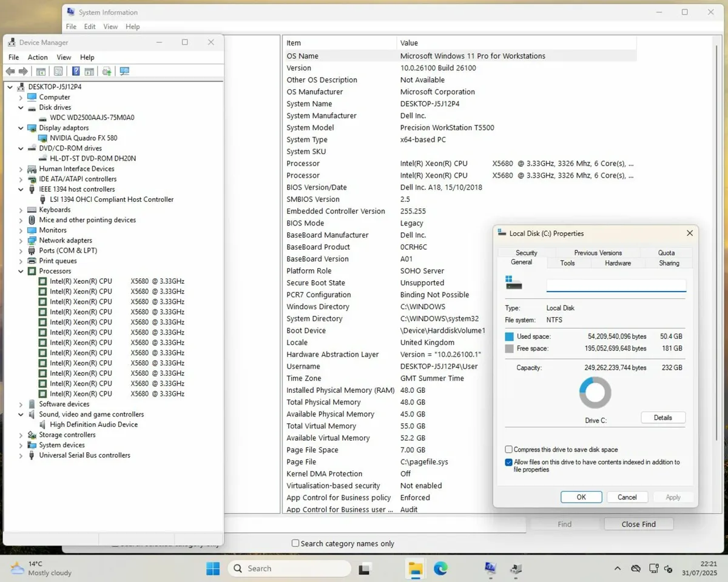Open the File menu in Device Manager
The image size is (728, 582).
[13, 58]
